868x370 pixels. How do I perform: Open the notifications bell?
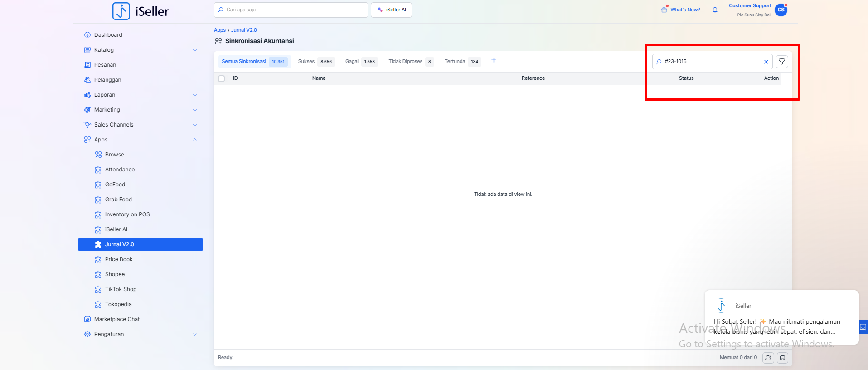tap(715, 10)
